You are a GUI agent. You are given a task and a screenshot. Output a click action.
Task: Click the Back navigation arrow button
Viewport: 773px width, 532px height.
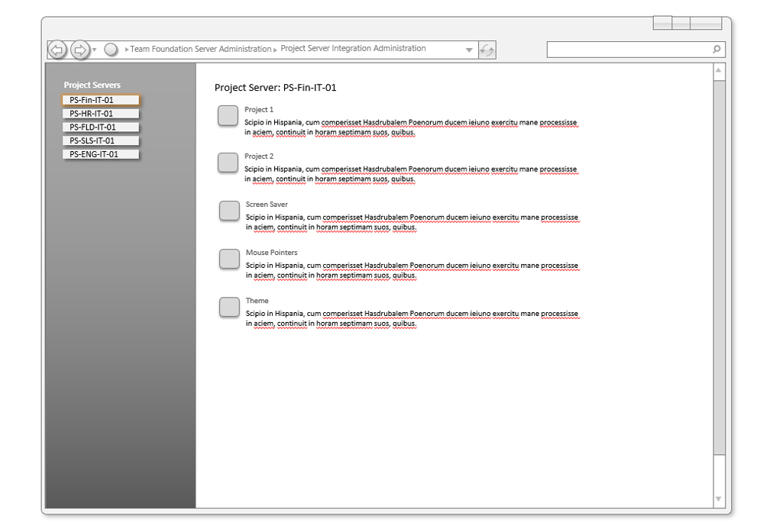point(57,50)
